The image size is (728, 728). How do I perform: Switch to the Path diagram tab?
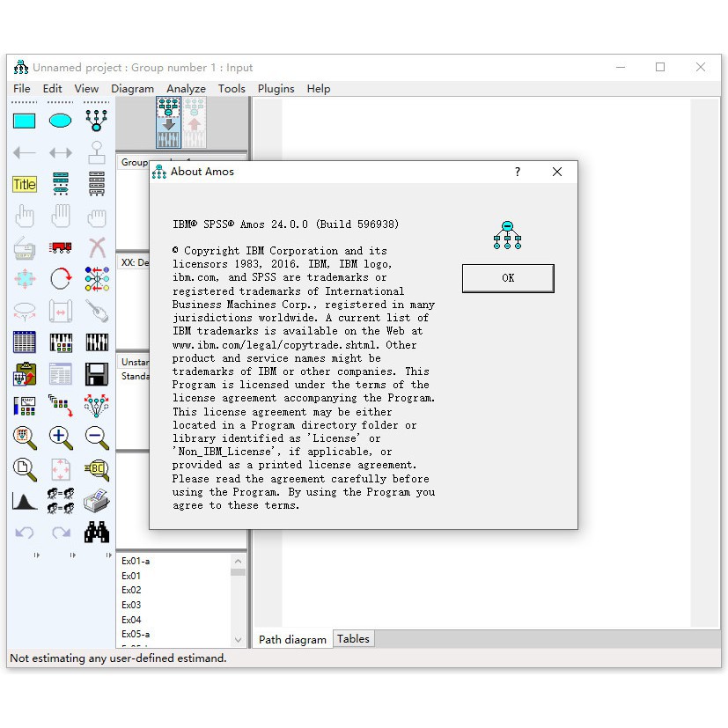(292, 639)
